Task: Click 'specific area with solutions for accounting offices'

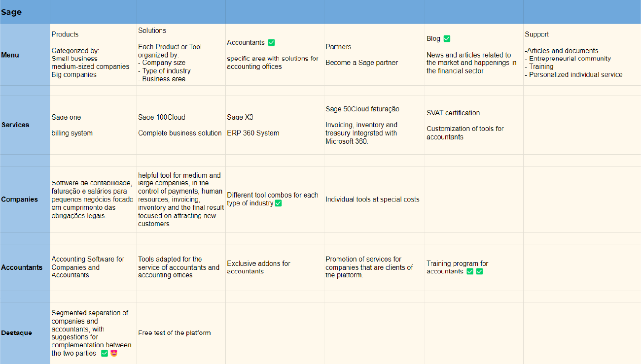Action: 273,63
